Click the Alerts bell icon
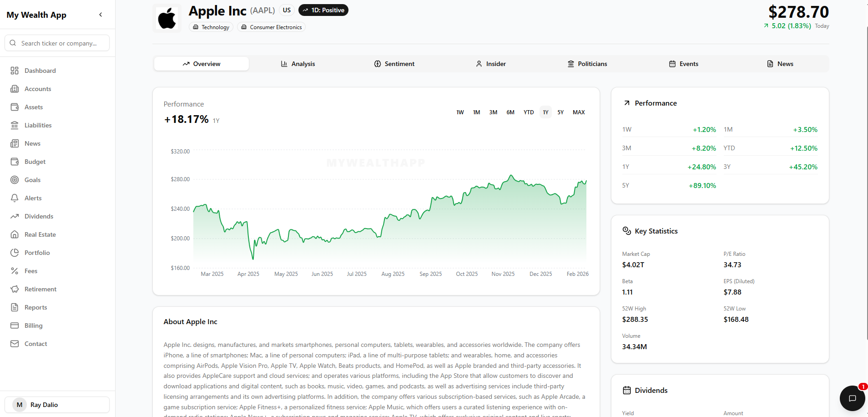The image size is (868, 417). click(x=15, y=198)
